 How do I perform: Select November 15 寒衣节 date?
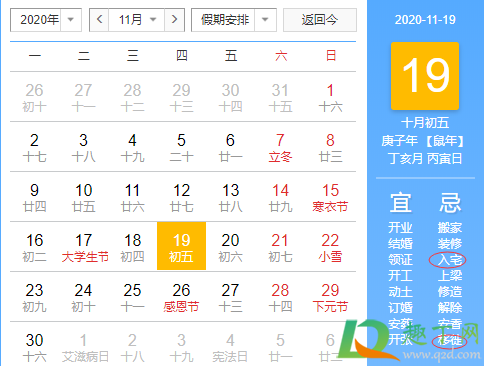[330, 197]
